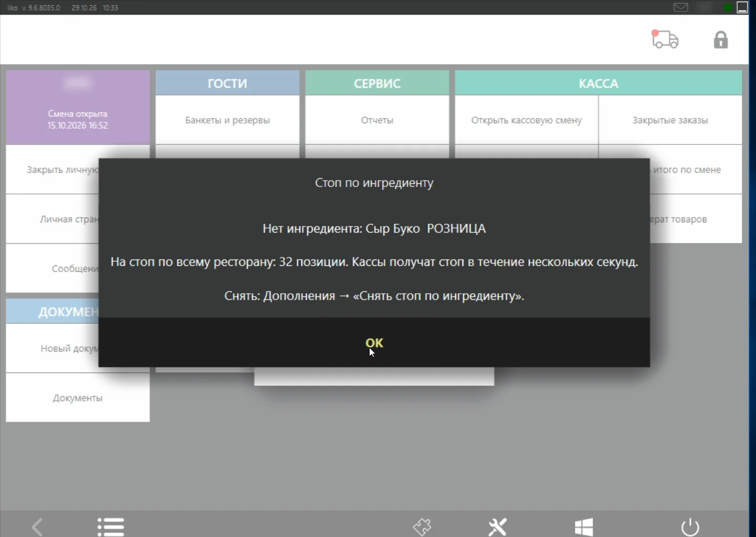Click the Закрыть личную смену tile
This screenshot has height=537, width=756.
tap(52, 170)
